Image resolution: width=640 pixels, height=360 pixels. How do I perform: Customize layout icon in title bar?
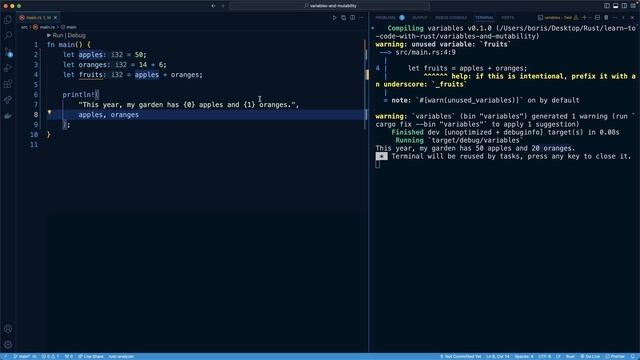[633, 6]
